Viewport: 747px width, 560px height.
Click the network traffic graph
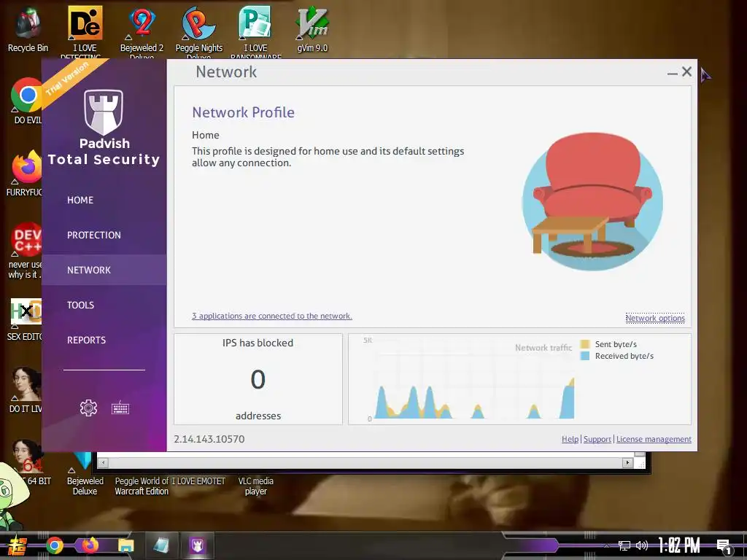[x=474, y=381]
